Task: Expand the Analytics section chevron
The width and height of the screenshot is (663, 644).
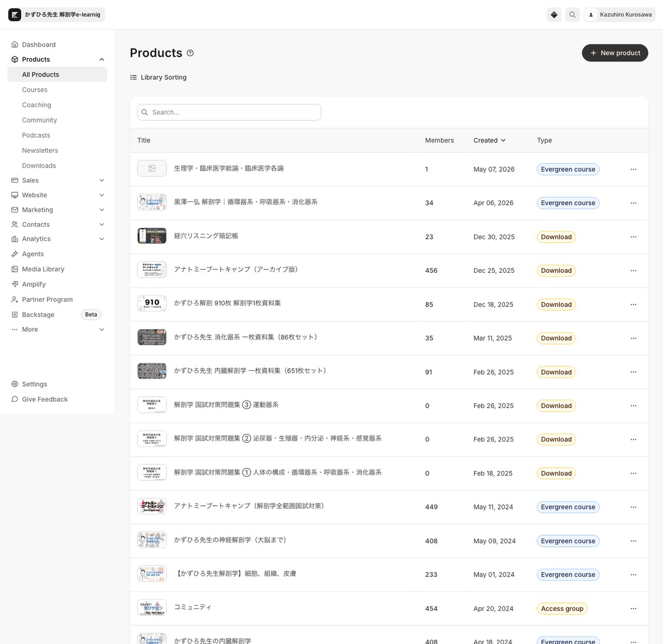Action: click(102, 239)
